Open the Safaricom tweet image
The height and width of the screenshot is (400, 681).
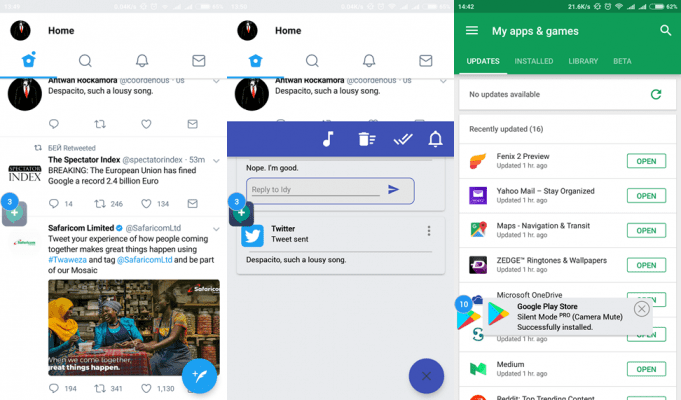click(134, 327)
